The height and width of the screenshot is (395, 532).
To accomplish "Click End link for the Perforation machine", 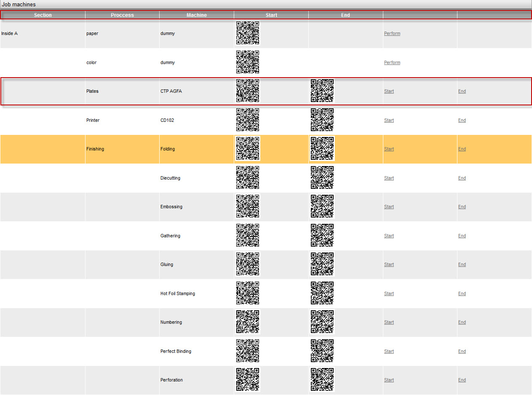I will 462,380.
